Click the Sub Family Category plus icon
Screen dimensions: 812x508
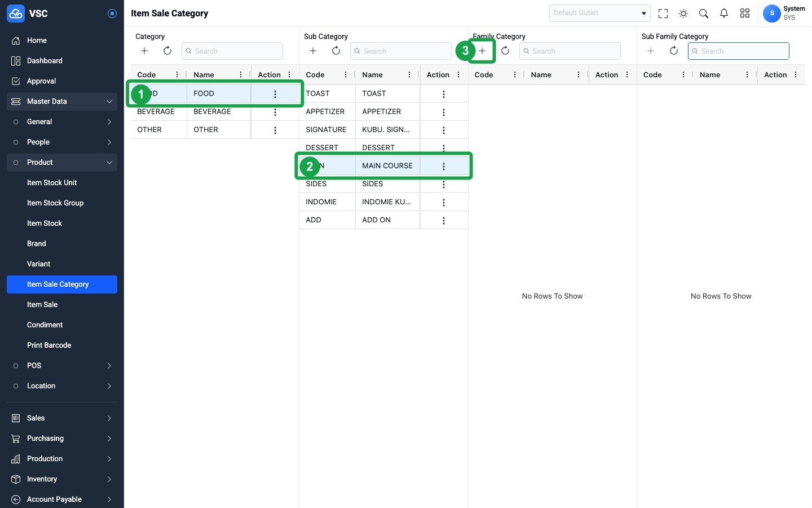(651, 51)
